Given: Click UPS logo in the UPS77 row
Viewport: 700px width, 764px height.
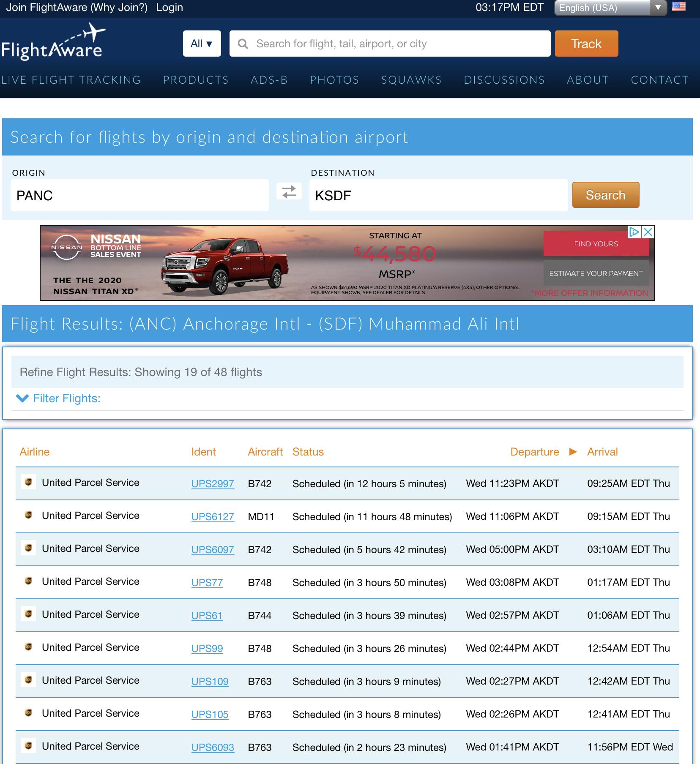Looking at the screenshot, I should [x=28, y=581].
